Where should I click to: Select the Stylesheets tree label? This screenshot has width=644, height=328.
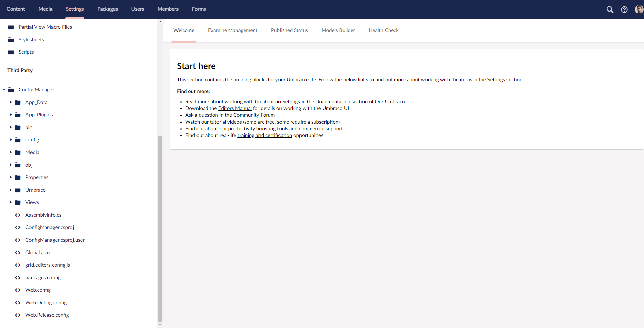click(31, 40)
